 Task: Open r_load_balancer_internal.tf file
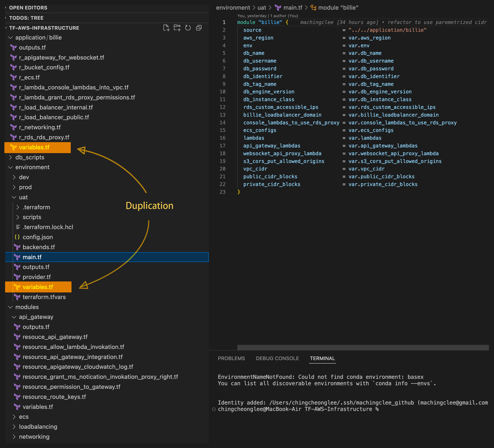[107, 108]
